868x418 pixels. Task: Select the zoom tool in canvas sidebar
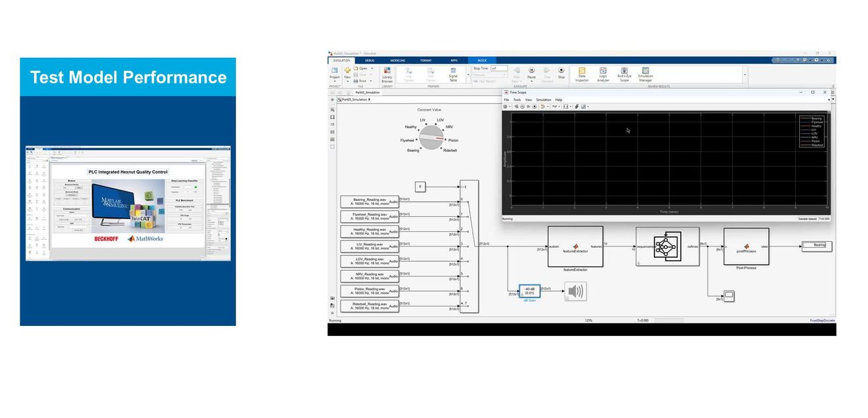tap(333, 110)
